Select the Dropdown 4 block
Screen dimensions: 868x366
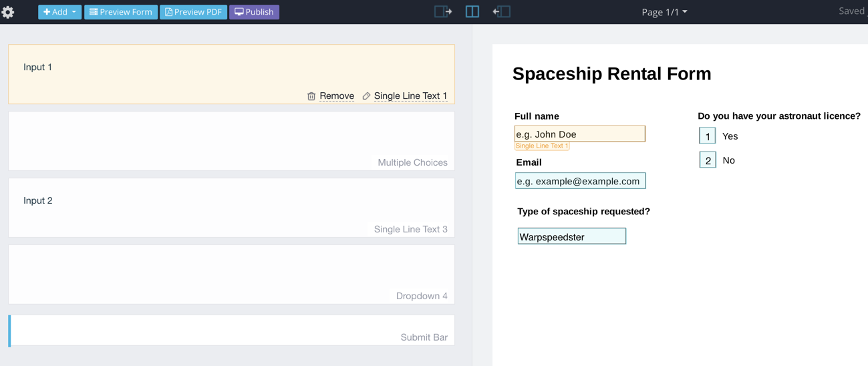click(x=231, y=274)
